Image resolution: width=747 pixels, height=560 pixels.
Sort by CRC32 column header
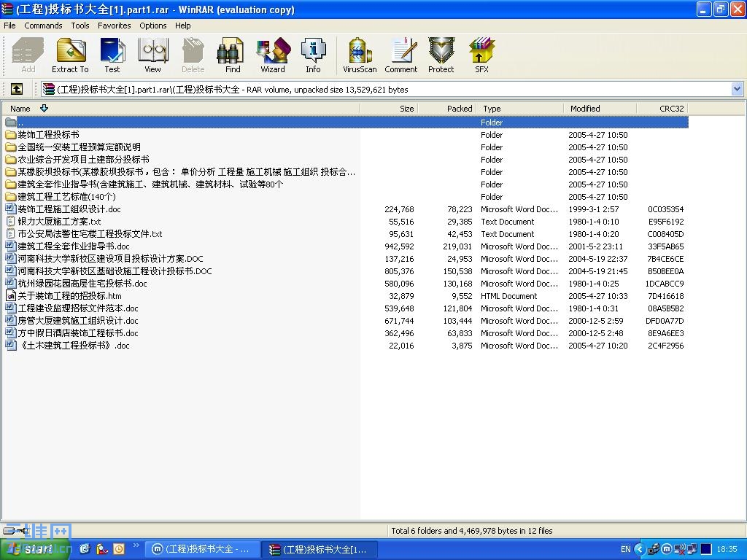pos(662,109)
